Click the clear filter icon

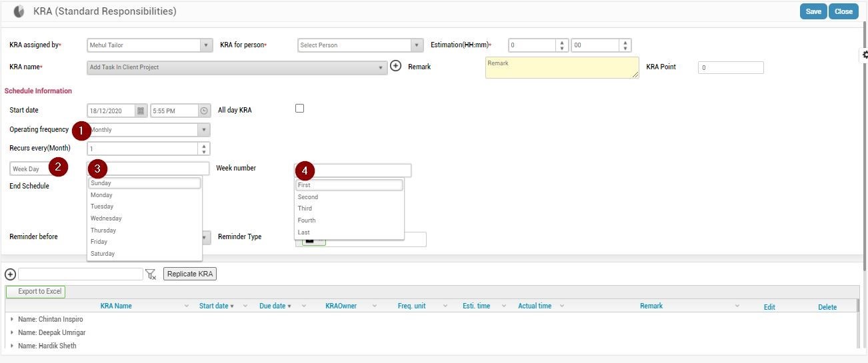[x=151, y=274]
